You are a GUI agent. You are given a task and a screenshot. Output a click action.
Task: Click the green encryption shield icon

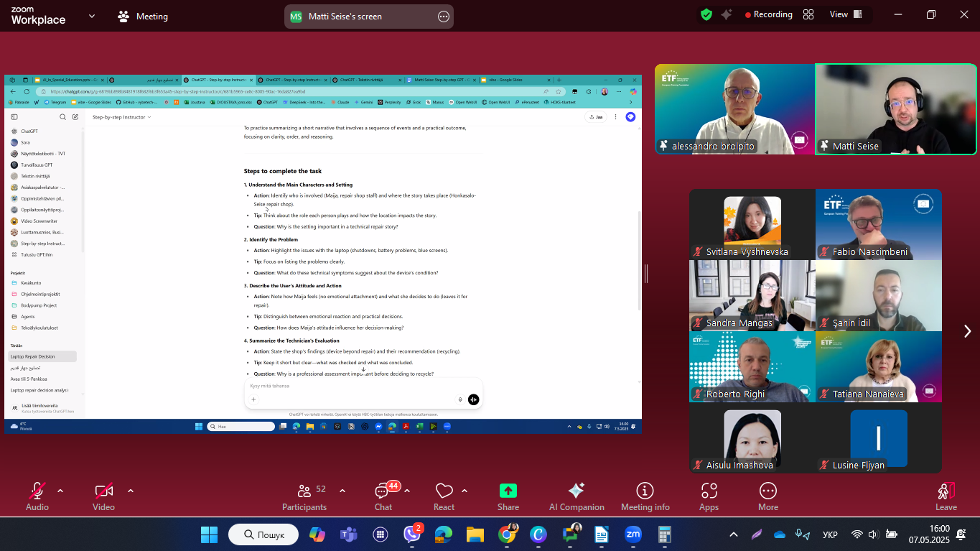click(706, 14)
